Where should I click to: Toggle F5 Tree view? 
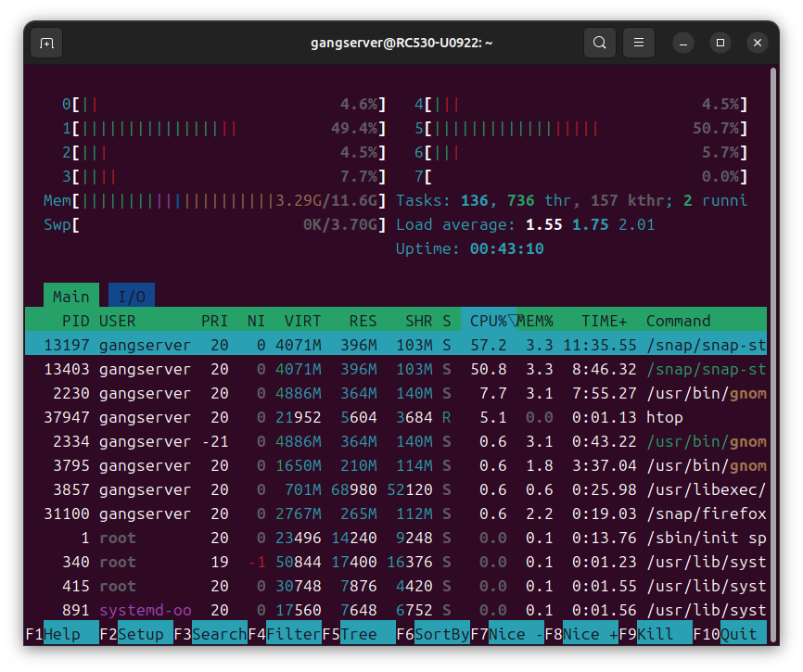[x=359, y=634]
